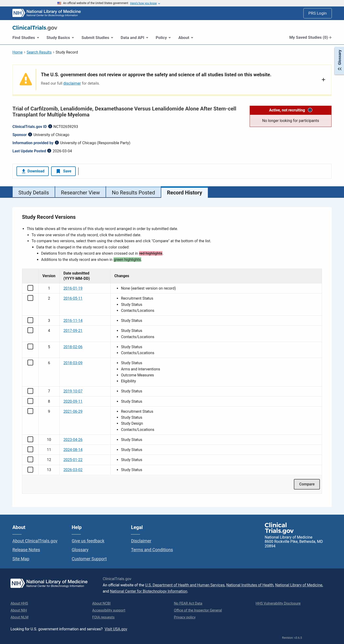Click the Download button
The width and height of the screenshot is (344, 644).
[x=32, y=171]
